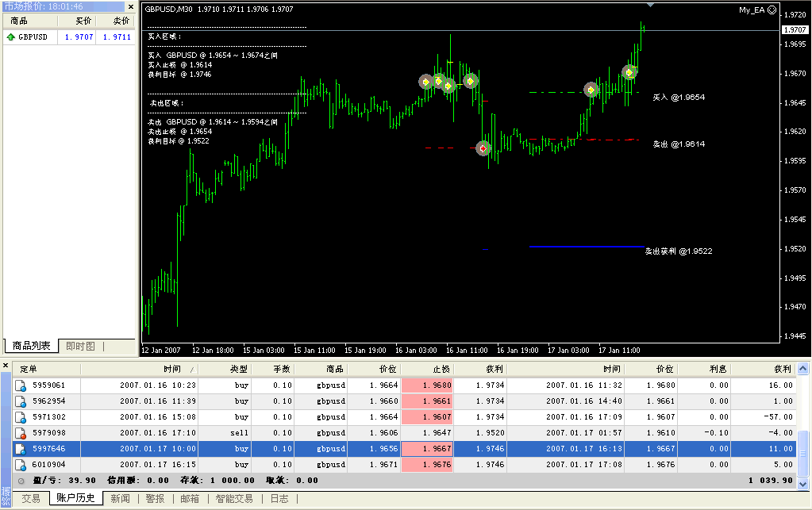Switch to the 商品列表 tab
This screenshot has height=510, width=812.
pos(31,346)
